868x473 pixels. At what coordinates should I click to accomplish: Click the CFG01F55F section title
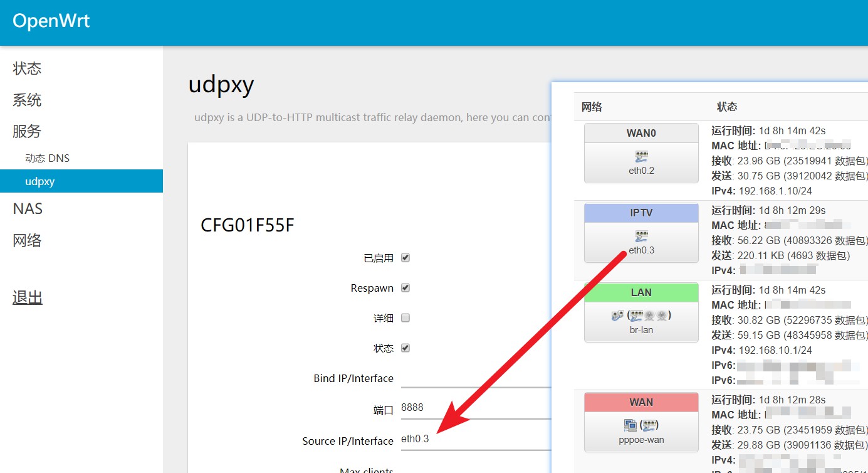248,225
